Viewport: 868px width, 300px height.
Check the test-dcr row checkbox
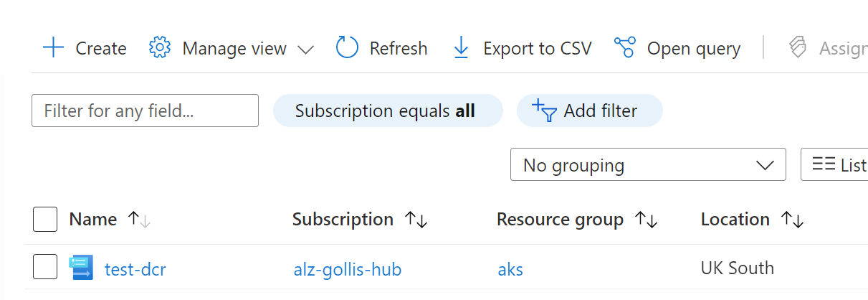(45, 267)
